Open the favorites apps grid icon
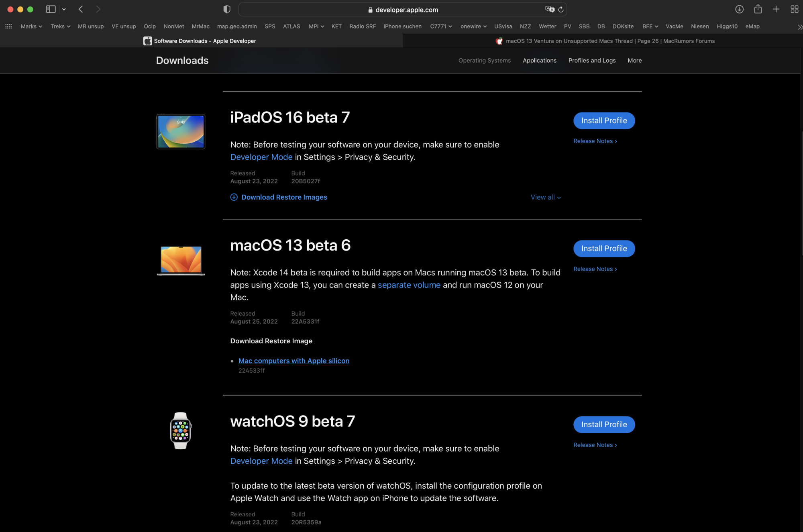 [8, 26]
